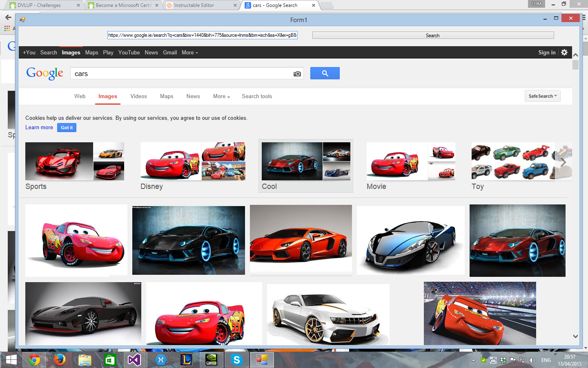
Task: Open Skype from the taskbar
Action: [x=236, y=360]
